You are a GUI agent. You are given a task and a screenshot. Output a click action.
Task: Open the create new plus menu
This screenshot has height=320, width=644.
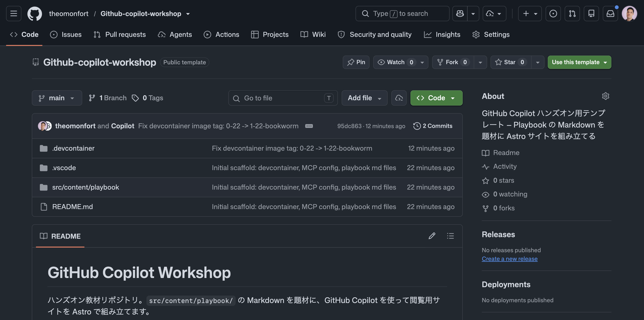[530, 14]
